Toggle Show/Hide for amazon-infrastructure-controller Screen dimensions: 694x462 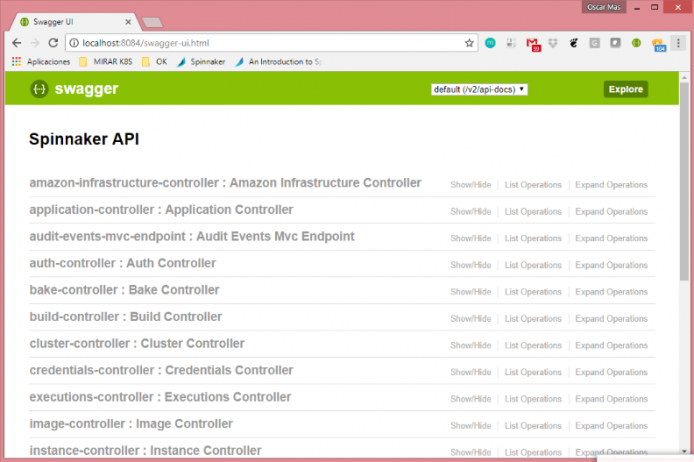click(470, 185)
